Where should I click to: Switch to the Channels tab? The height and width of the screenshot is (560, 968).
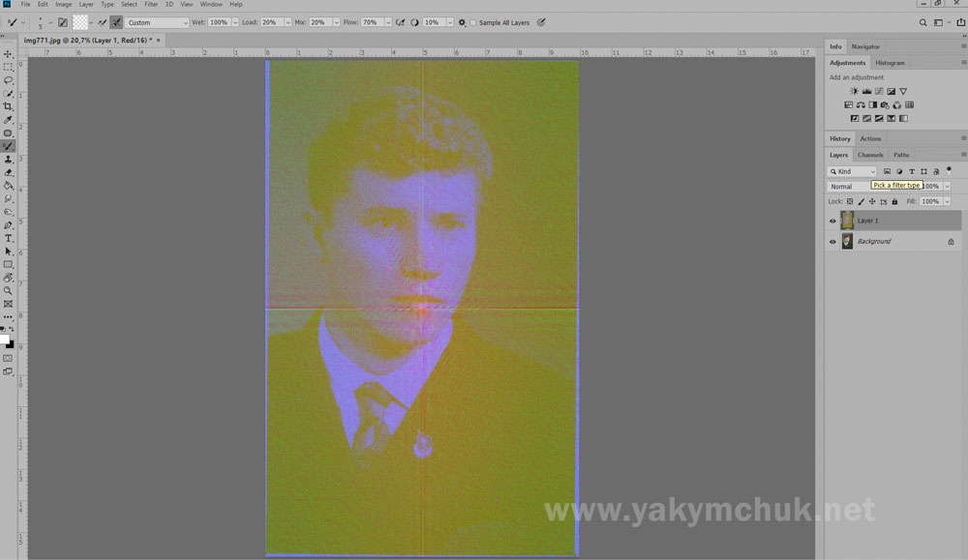click(x=870, y=155)
